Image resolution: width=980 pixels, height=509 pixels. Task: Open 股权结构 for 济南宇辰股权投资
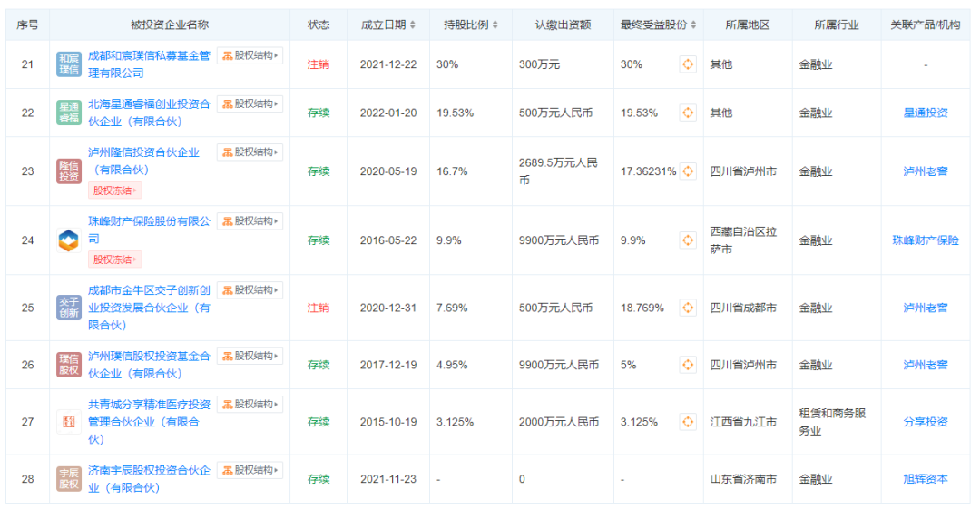pos(250,470)
